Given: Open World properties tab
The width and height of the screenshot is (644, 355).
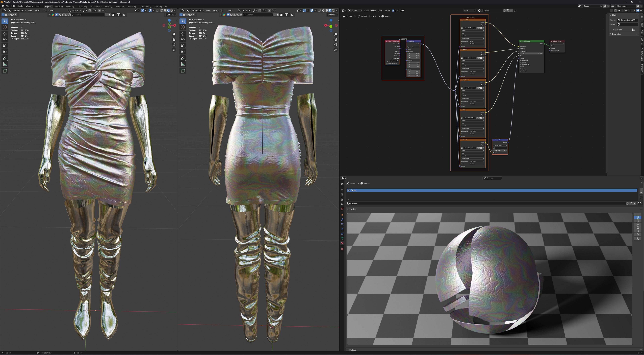Looking at the screenshot, I should coord(342,209).
